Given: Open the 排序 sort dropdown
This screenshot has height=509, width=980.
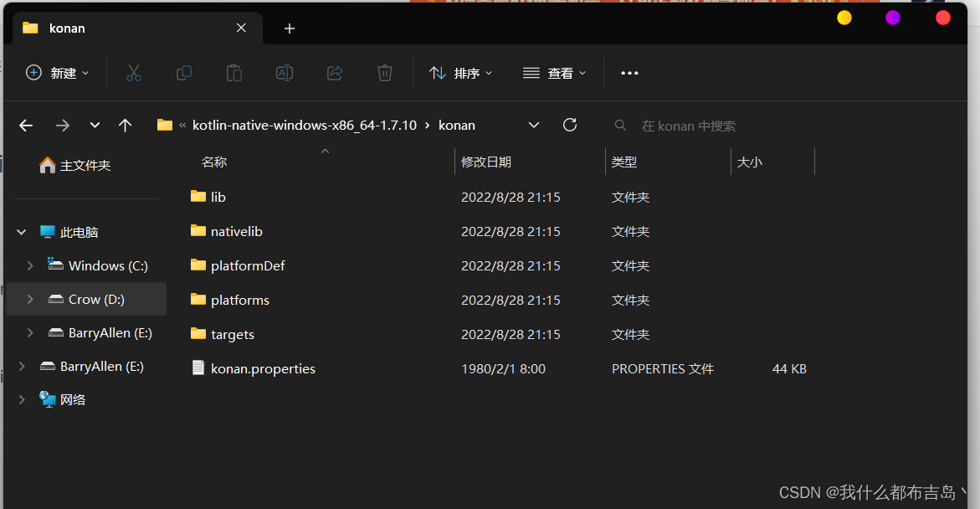Looking at the screenshot, I should (x=460, y=73).
